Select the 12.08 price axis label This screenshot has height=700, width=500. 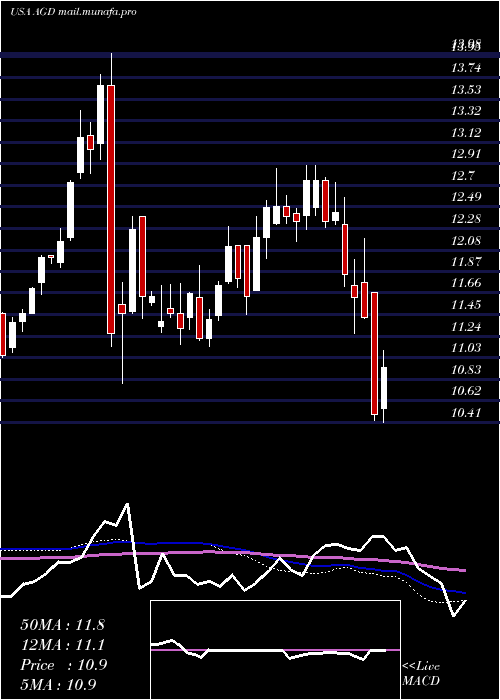(467, 241)
